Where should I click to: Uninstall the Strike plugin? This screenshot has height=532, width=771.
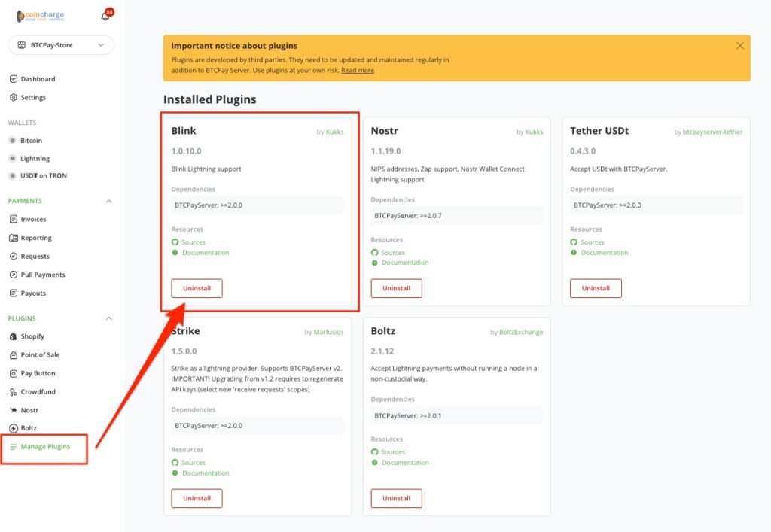(x=197, y=498)
